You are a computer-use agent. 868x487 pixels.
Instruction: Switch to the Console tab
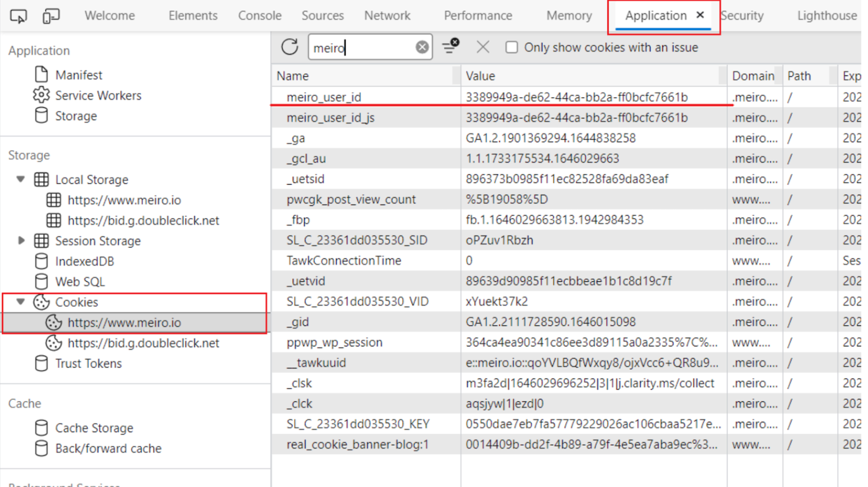click(x=260, y=16)
